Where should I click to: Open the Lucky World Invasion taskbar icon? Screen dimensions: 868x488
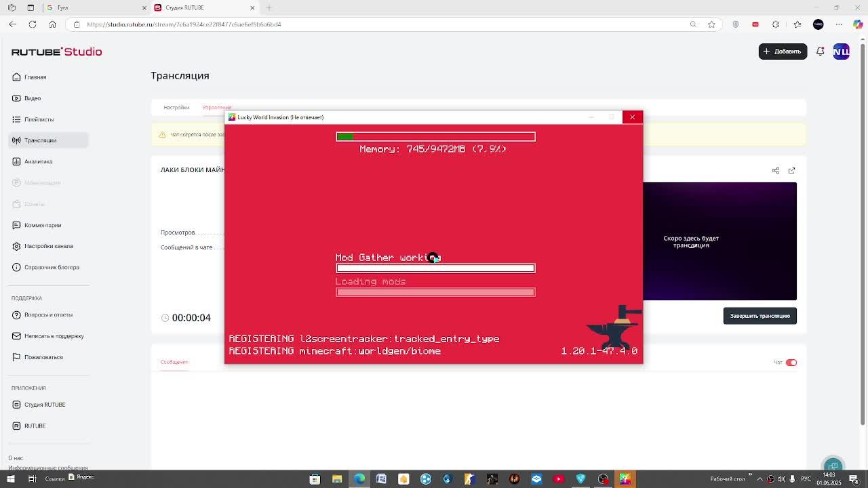[625, 479]
